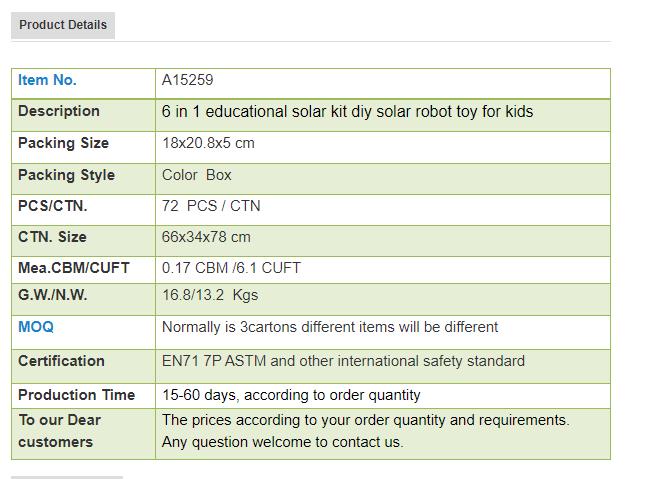Viewport: 665px width, 479px height.
Task: Click the CTN. Size label
Action: point(52,237)
